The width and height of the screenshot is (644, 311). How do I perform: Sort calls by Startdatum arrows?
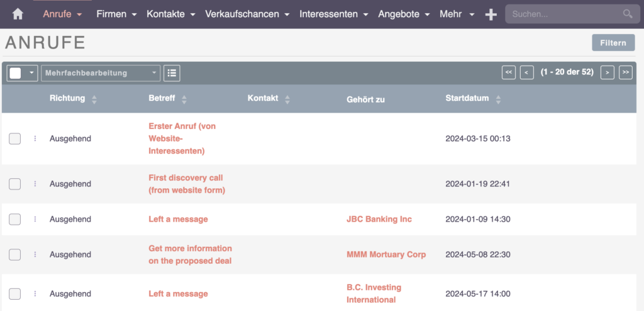point(498,99)
